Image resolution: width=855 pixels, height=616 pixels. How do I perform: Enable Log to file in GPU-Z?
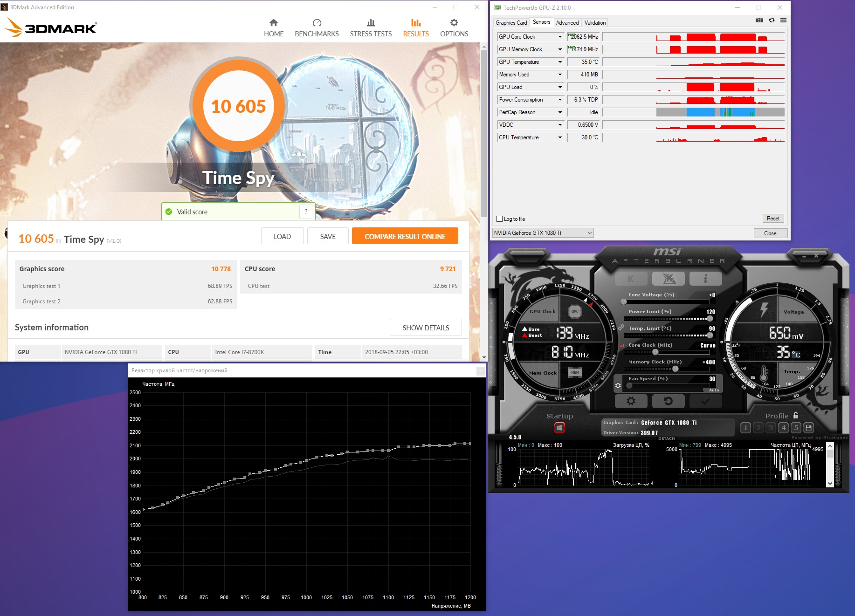click(500, 219)
